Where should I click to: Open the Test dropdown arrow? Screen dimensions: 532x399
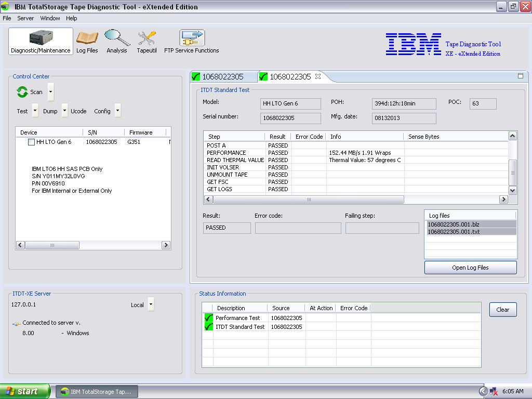tap(35, 110)
